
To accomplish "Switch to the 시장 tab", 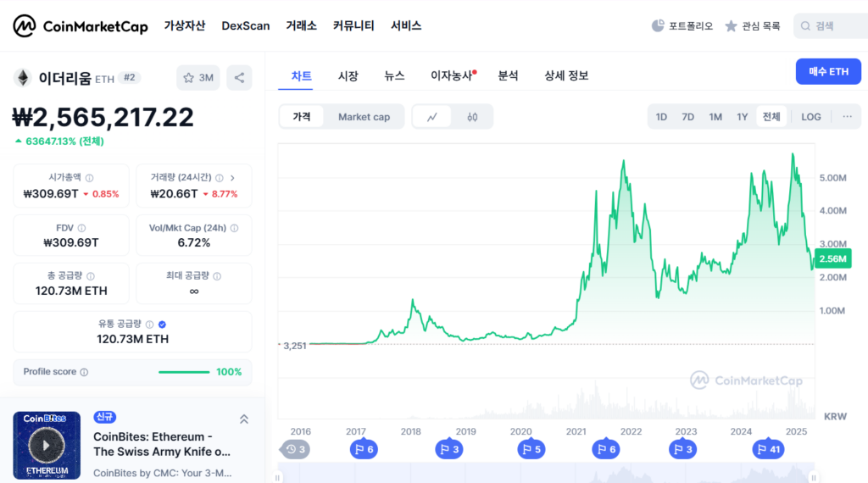I will pyautogui.click(x=348, y=75).
